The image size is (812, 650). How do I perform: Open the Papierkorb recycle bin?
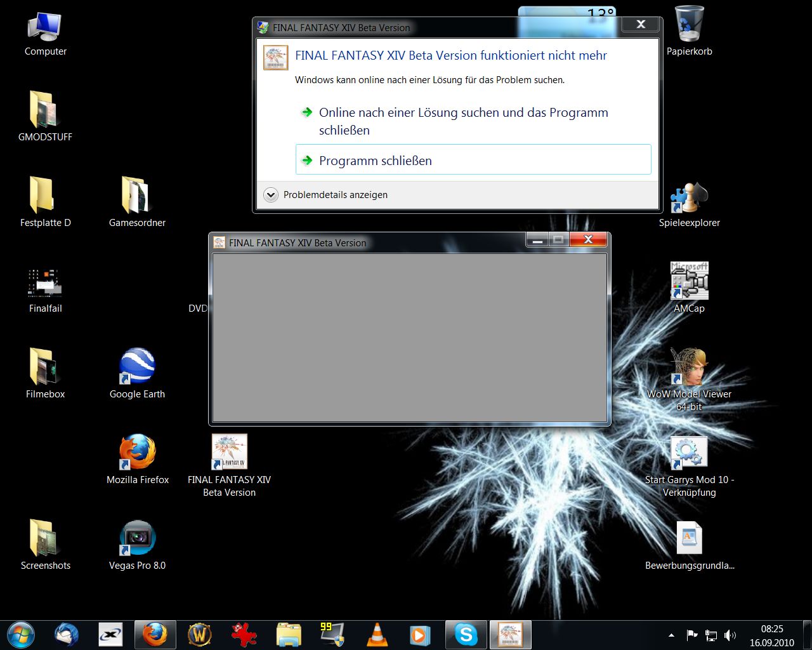pos(689,30)
